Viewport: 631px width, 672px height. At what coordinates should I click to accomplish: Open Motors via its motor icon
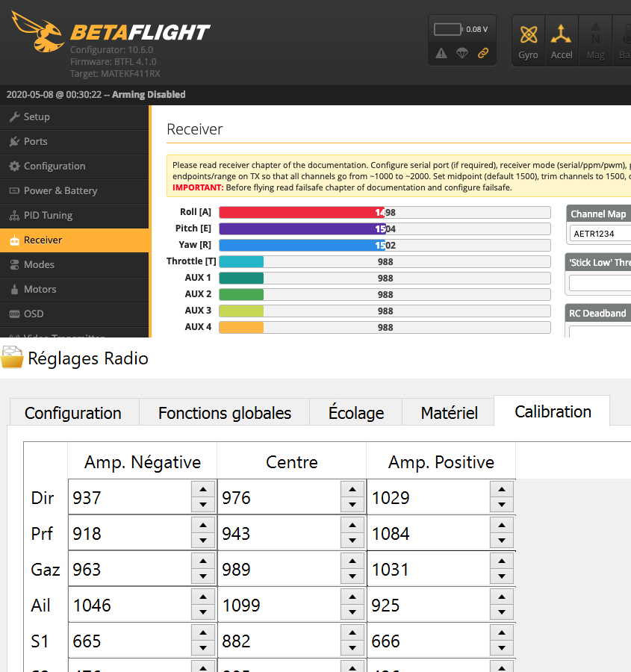tap(15, 289)
